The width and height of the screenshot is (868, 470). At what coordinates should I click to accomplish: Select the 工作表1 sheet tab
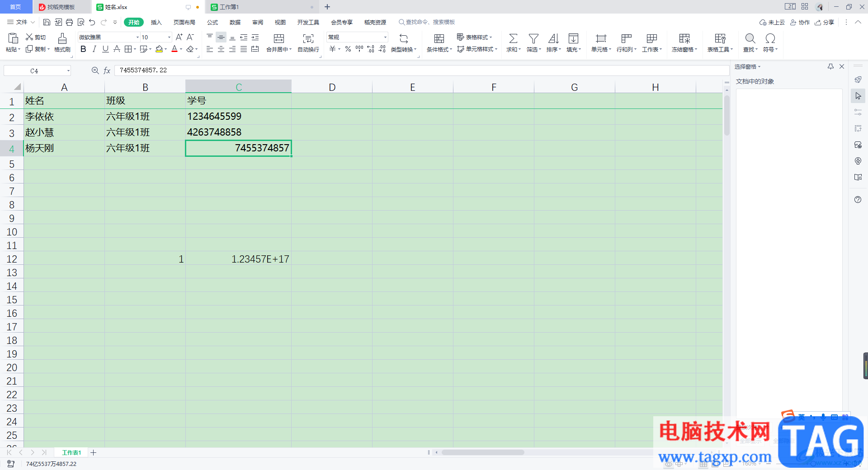tap(71, 452)
